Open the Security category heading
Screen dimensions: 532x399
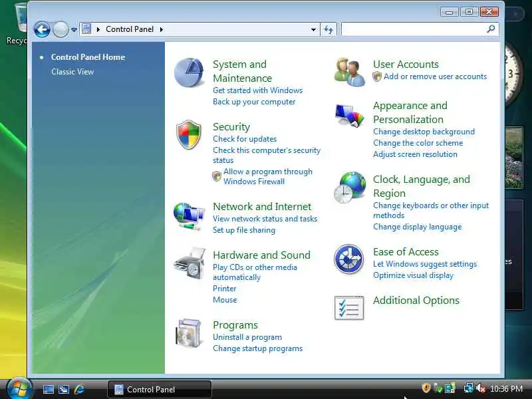[231, 126]
